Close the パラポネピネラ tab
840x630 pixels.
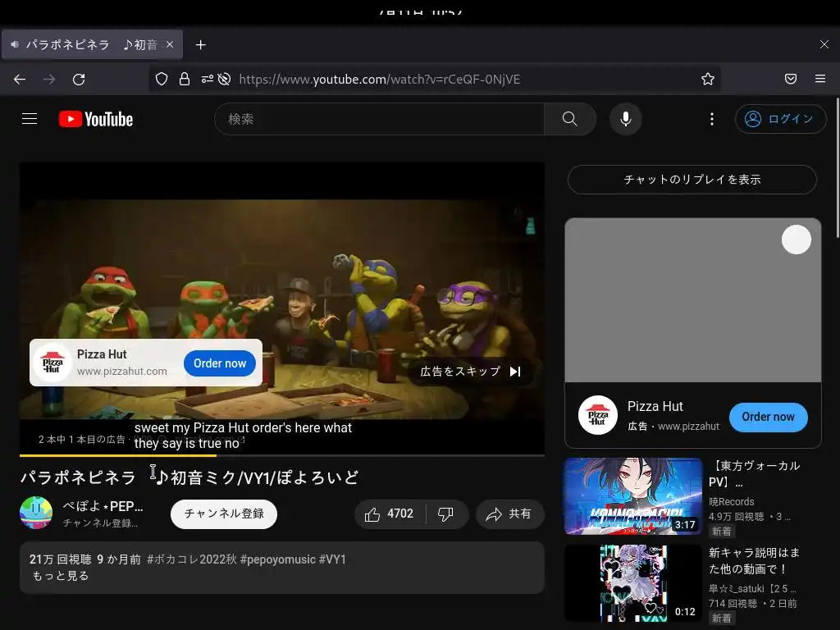coord(170,44)
